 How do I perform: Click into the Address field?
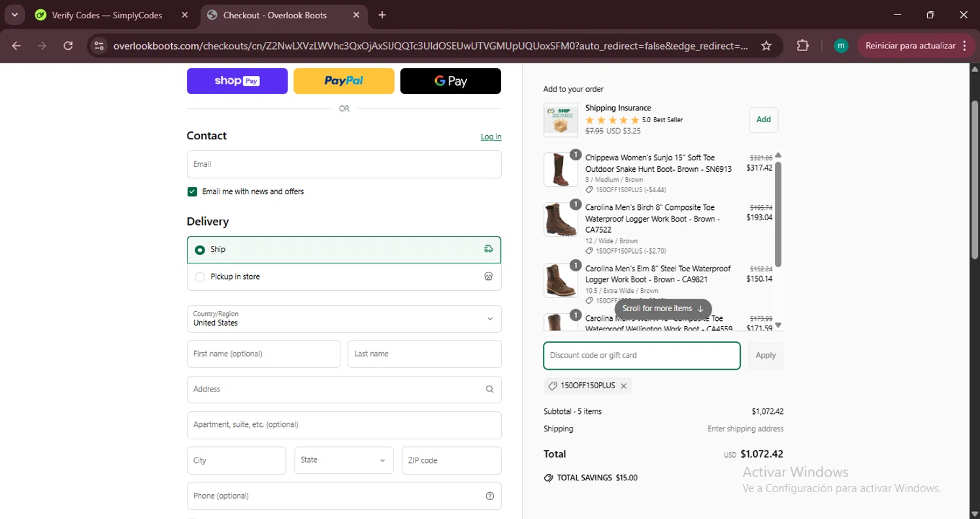point(344,389)
